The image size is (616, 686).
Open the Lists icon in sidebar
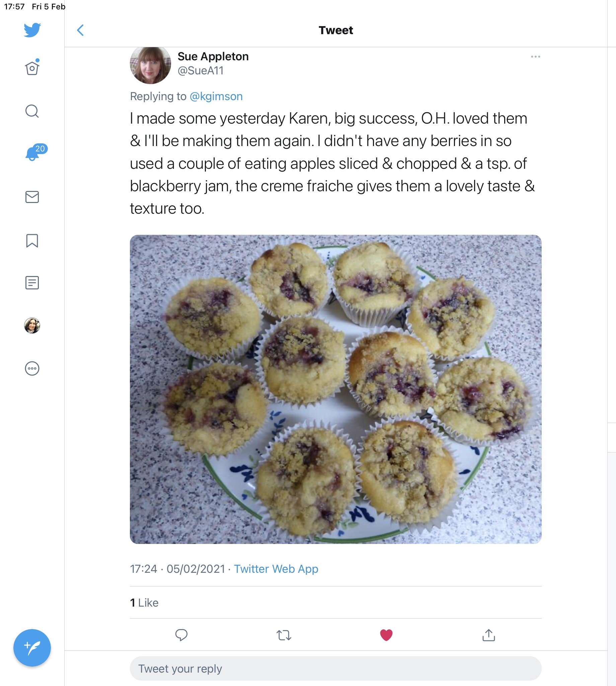click(32, 282)
